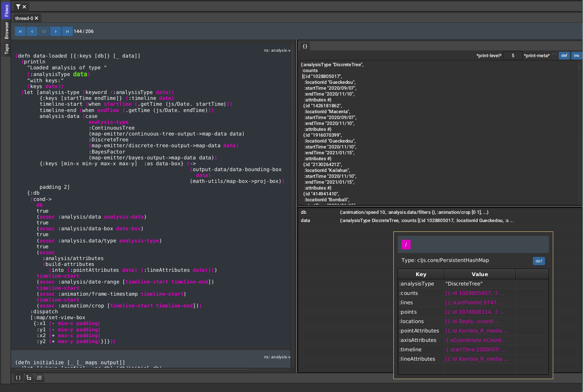Toggle the *print-meta* checkbox
The image size is (583, 392).
tap(554, 56)
